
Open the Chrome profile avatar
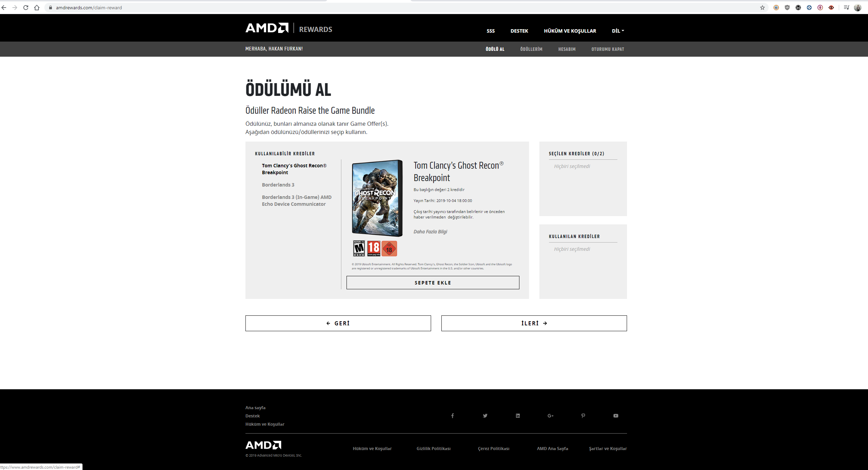(x=858, y=8)
